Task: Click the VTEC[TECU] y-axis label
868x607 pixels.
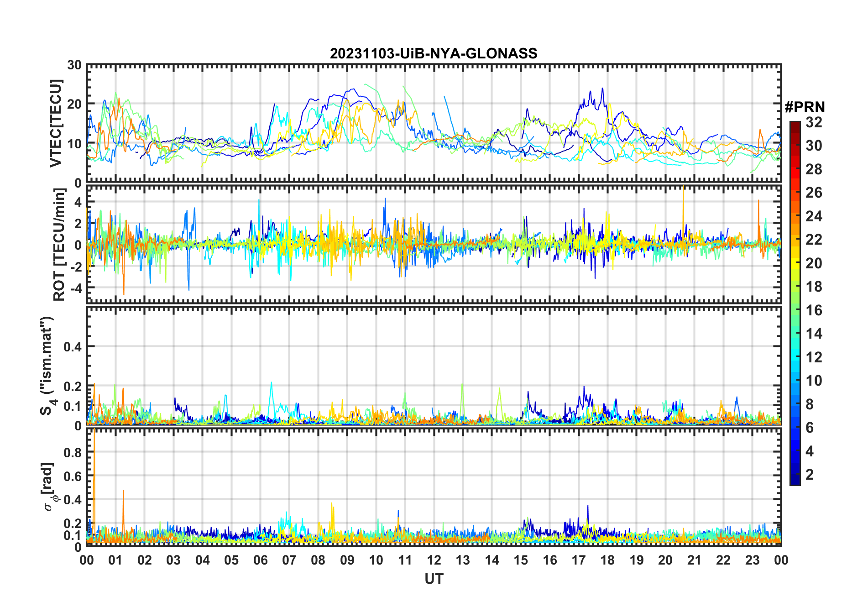Action: (x=56, y=123)
